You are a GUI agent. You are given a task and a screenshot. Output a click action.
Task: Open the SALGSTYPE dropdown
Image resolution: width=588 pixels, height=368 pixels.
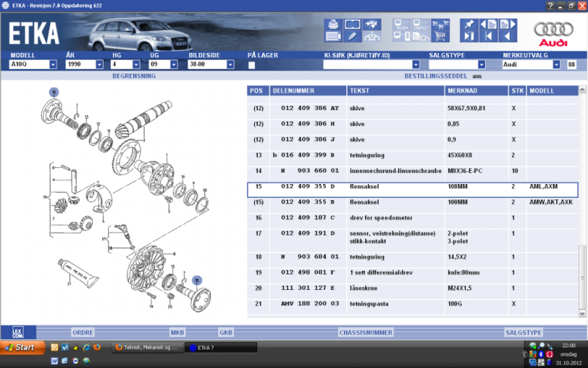click(481, 65)
